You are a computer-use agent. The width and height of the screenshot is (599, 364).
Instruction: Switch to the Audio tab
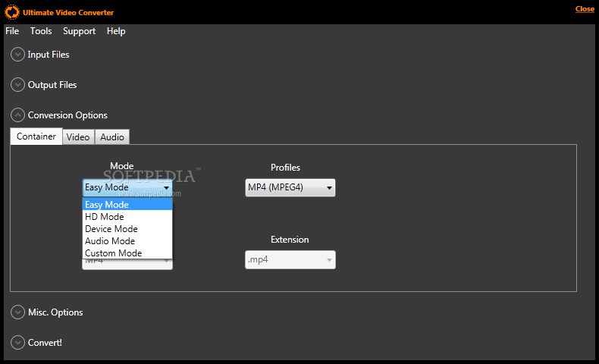coord(112,136)
